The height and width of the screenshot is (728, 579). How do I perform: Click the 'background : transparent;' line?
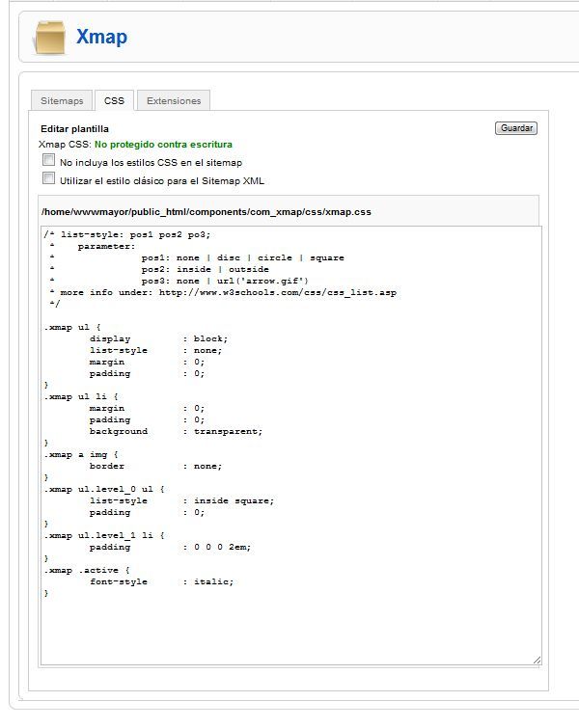[177, 431]
